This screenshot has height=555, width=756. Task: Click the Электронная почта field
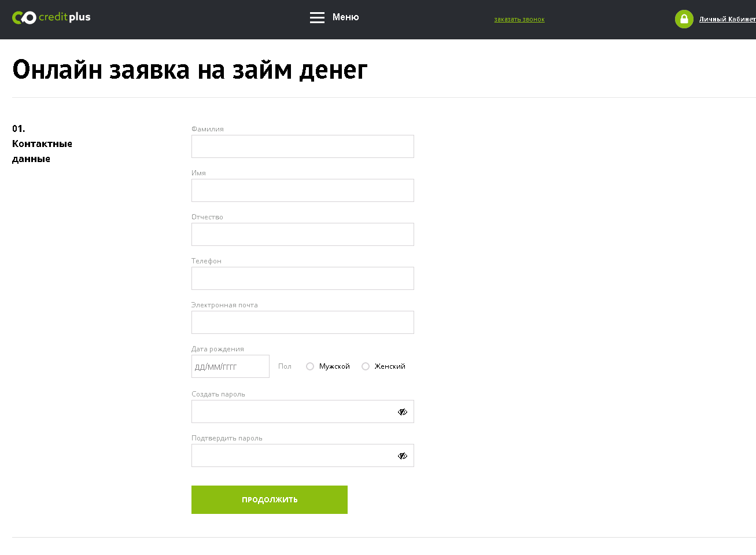[303, 322]
